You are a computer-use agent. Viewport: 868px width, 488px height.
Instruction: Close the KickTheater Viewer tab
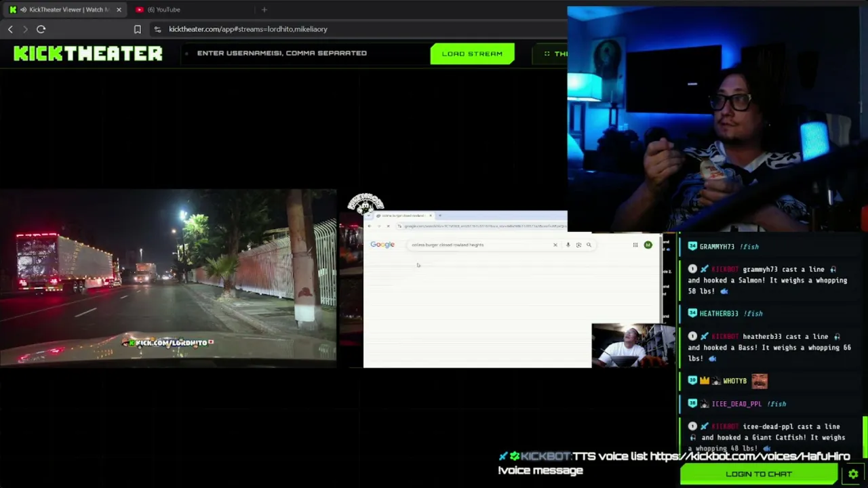pyautogui.click(x=119, y=9)
